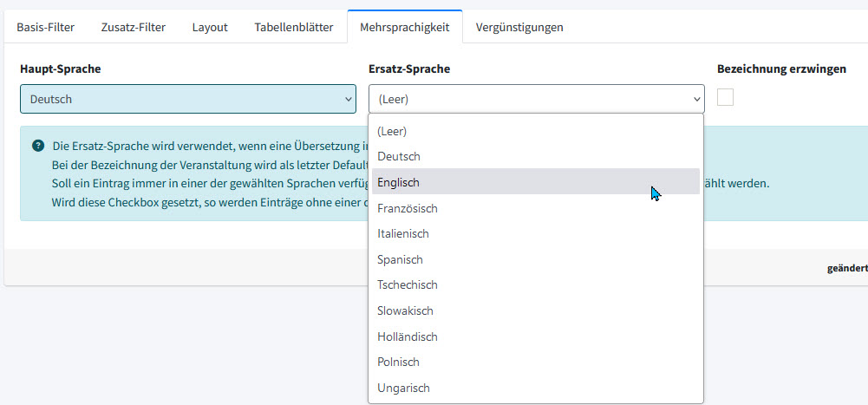The width and height of the screenshot is (868, 405).
Task: Pick Tschechisch from the language options
Action: [x=536, y=285]
